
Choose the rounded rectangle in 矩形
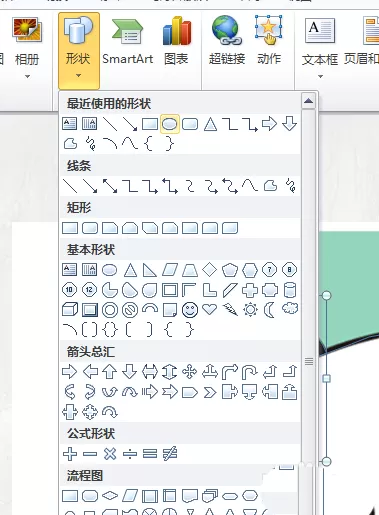[x=90, y=228]
